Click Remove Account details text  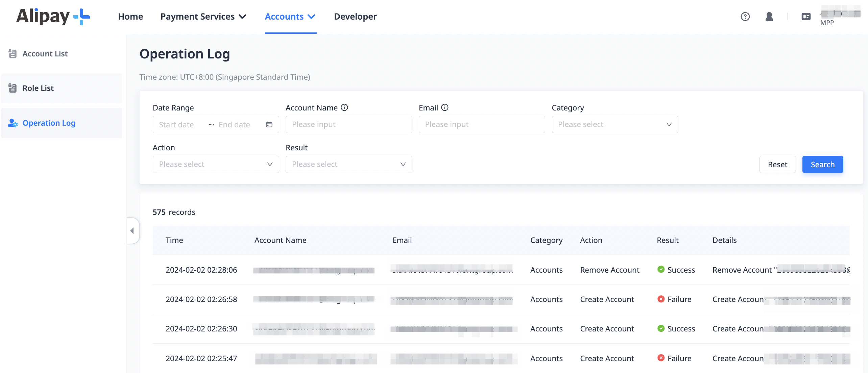click(781, 270)
